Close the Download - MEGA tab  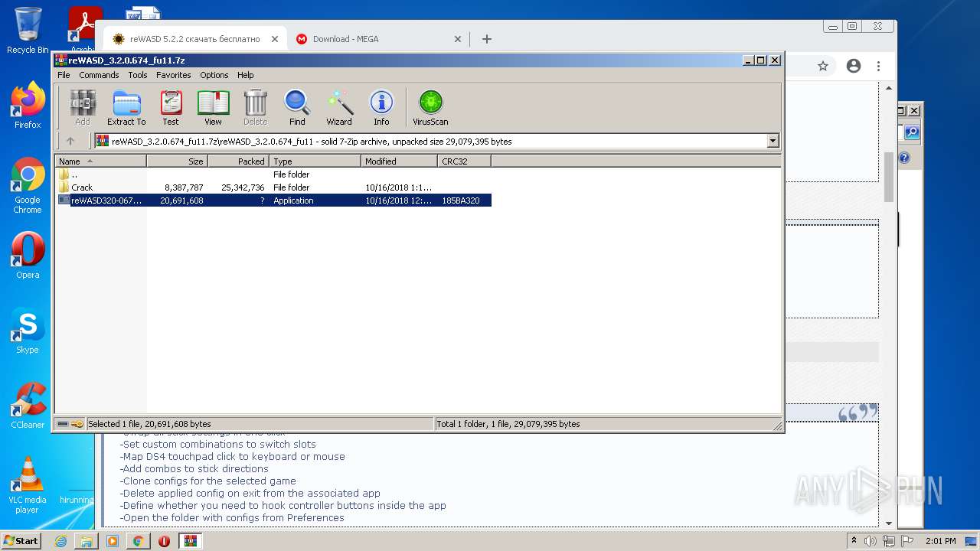click(x=458, y=39)
